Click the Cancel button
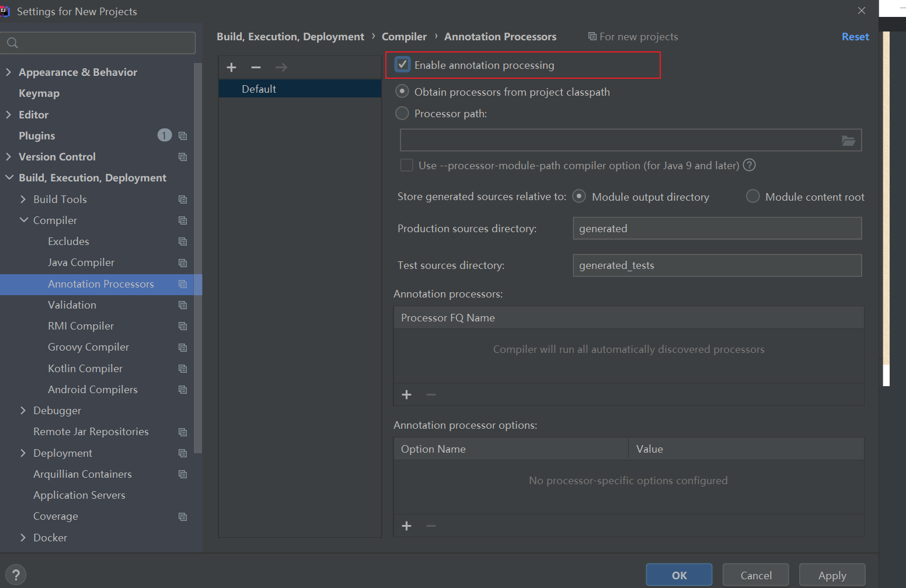Screen dimensions: 906x588 click(756, 575)
